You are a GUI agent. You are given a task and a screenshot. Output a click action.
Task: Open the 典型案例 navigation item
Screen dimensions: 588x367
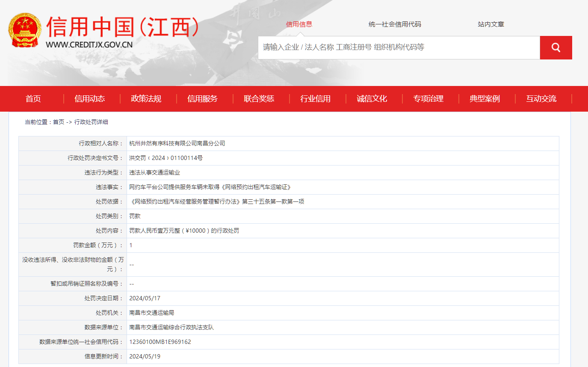click(485, 99)
